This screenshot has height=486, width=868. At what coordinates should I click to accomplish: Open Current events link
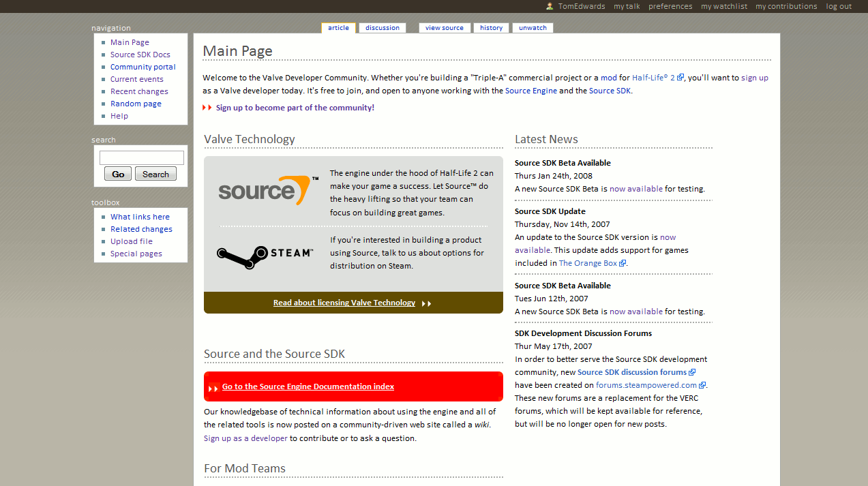pyautogui.click(x=137, y=79)
